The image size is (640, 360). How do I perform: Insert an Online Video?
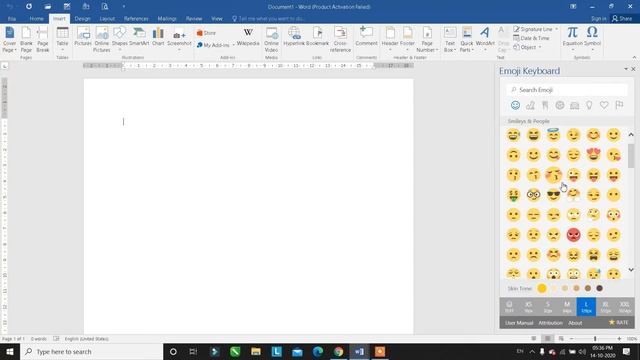coord(271,40)
